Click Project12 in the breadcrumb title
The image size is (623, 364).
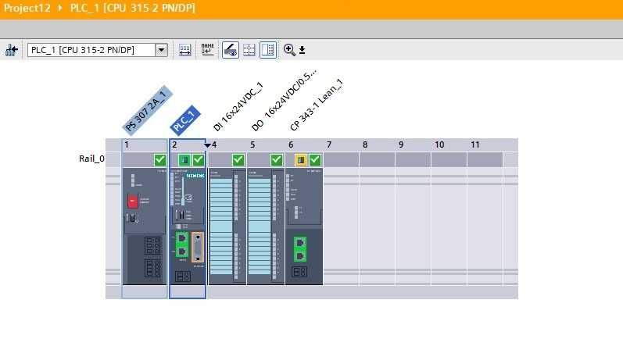coord(27,9)
